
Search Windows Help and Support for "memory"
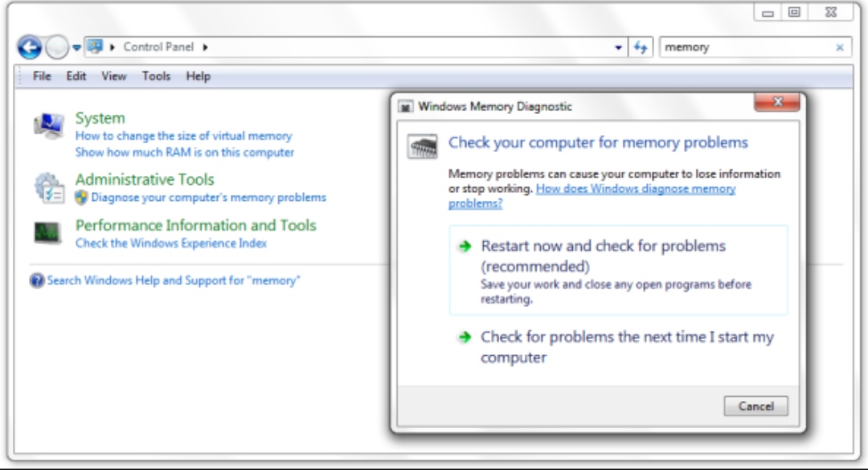click(x=174, y=280)
